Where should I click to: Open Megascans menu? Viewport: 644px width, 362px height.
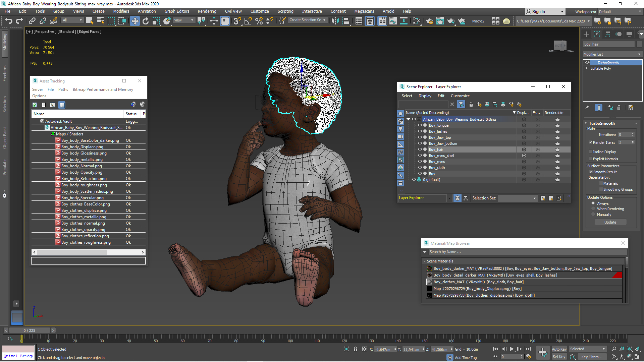tap(364, 11)
